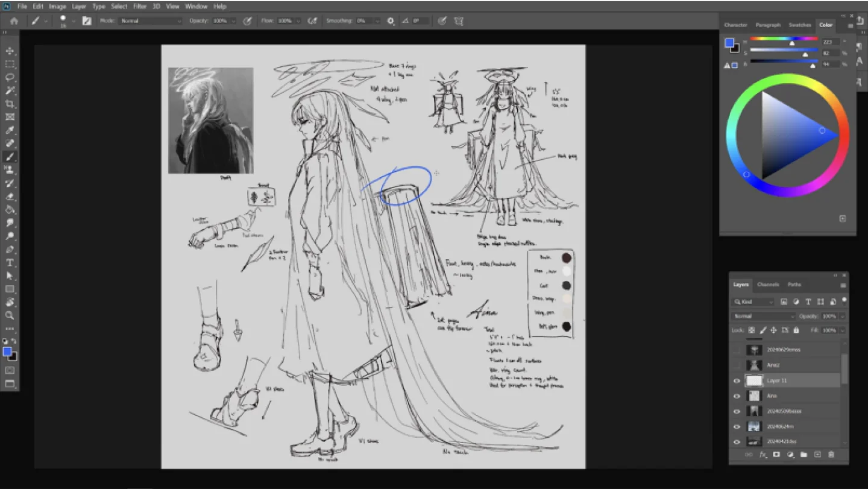Select the Smudge tool
This screenshot has width=868, height=489.
[x=10, y=223]
